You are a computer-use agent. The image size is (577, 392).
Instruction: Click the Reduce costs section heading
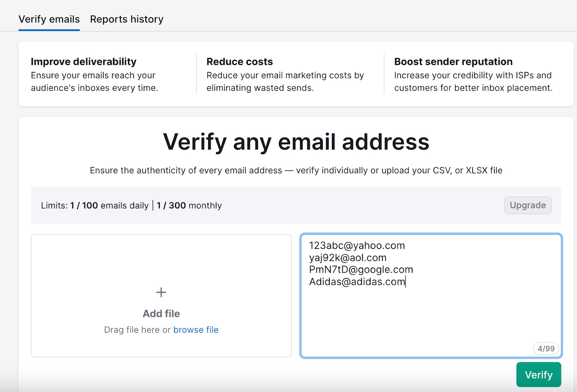point(239,61)
